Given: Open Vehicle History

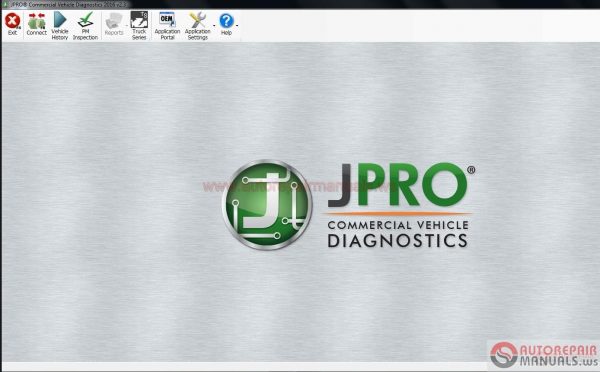Looking at the screenshot, I should [x=60, y=25].
